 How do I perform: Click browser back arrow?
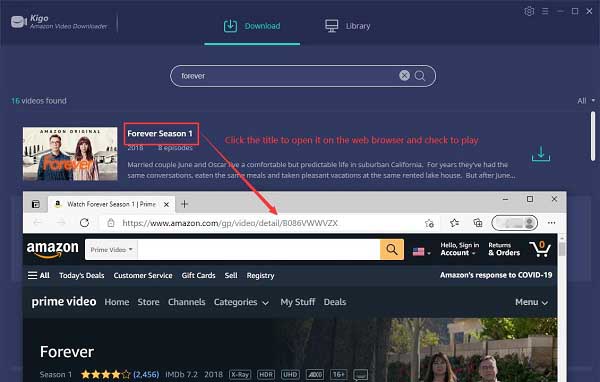(38, 222)
